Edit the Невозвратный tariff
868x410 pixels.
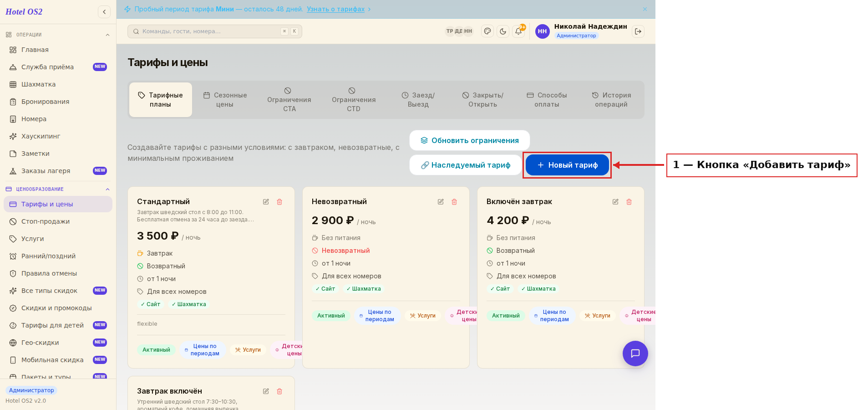click(x=441, y=202)
